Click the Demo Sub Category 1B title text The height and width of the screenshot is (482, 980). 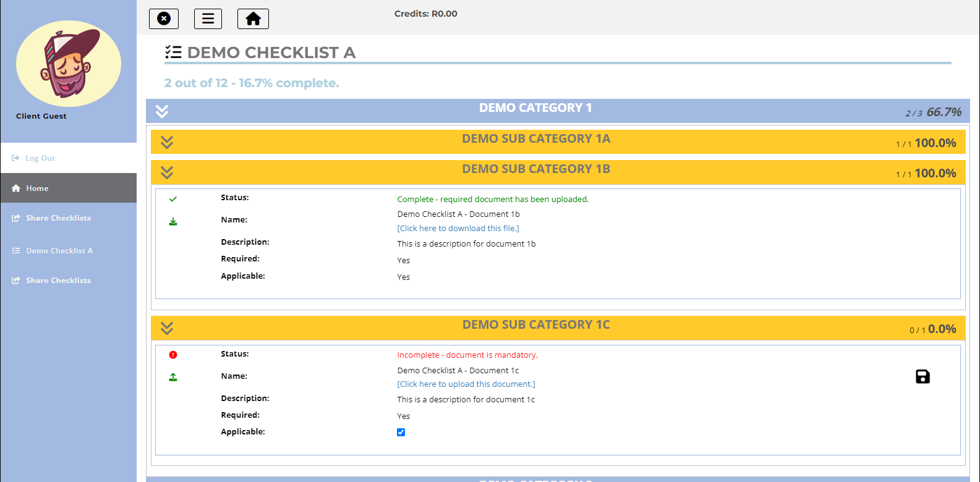(x=536, y=169)
